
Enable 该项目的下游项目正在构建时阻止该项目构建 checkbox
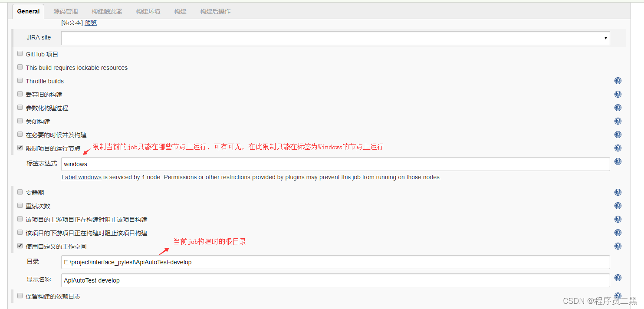(20, 233)
